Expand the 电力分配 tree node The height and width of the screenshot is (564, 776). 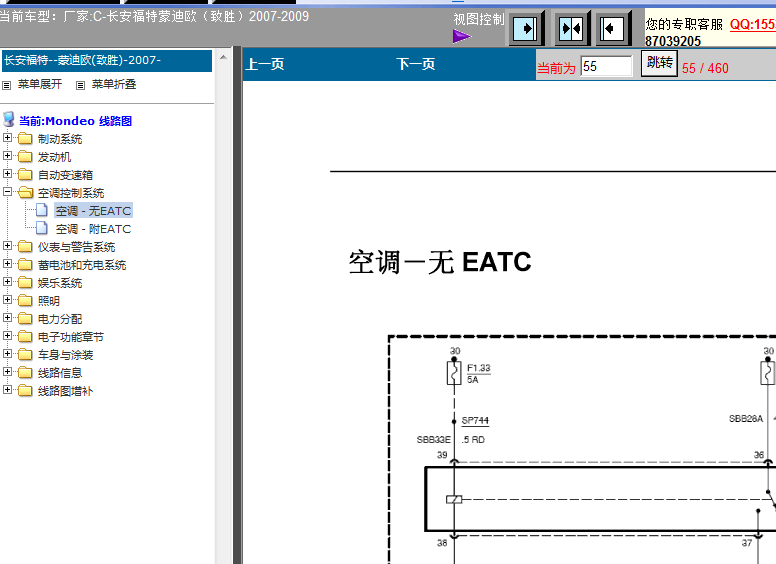point(7,318)
